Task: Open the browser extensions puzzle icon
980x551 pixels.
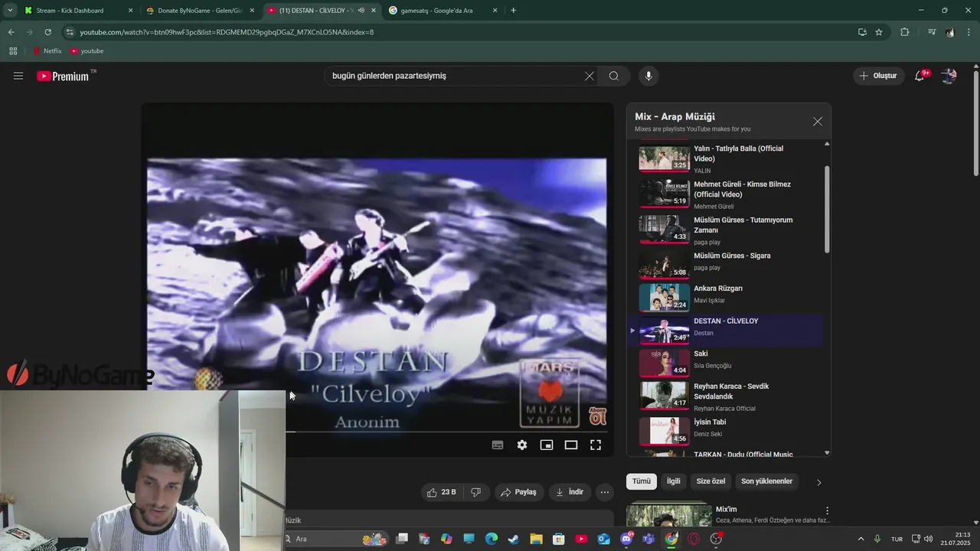Action: 905,32
